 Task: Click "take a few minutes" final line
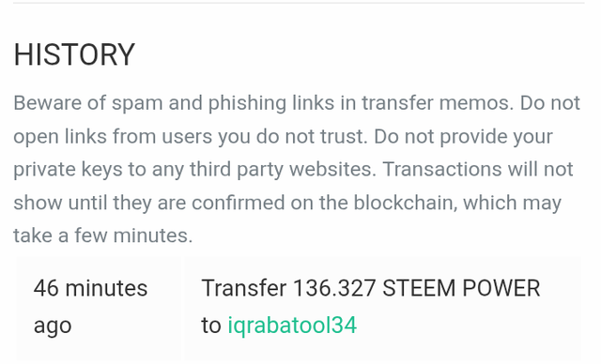point(103,235)
